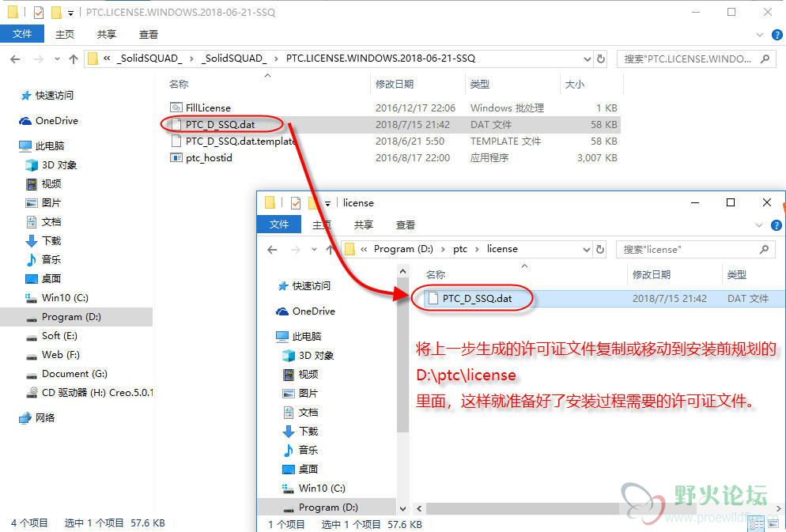Select 快速访问 in left PTC.LICENSE sidebar
Image resolution: width=786 pixels, height=532 pixels.
[47, 95]
